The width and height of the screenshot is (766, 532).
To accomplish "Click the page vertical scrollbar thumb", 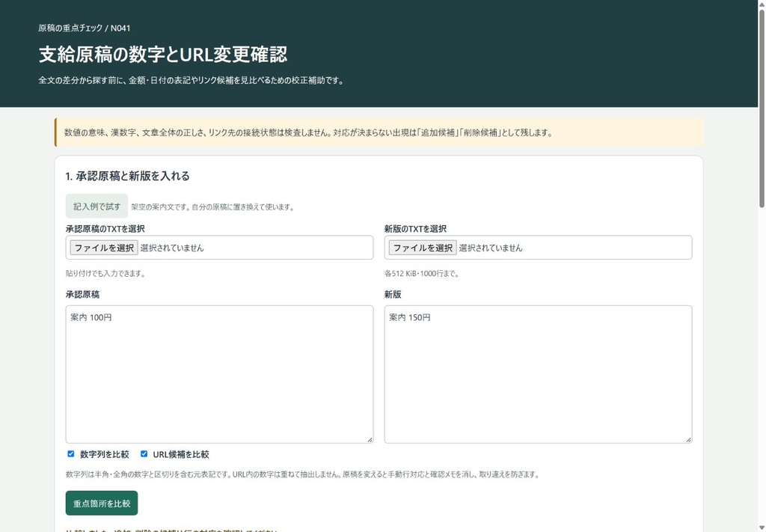I will click(761, 108).
